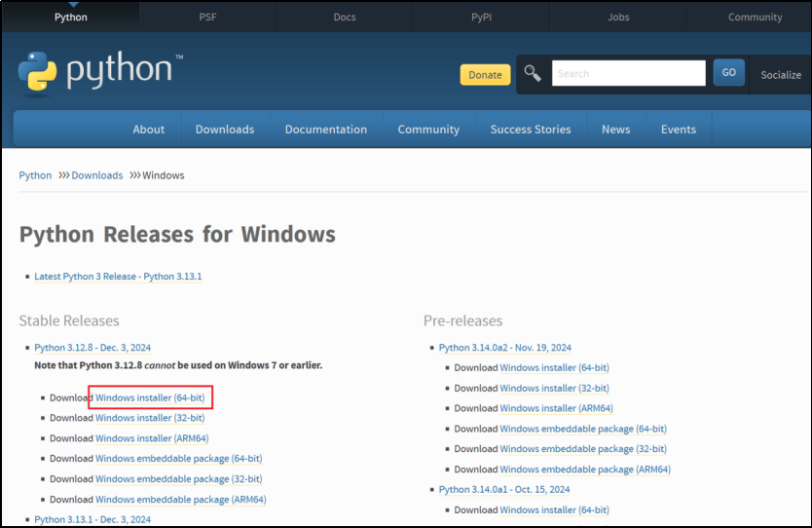Select the Python top tab
Screen dimensions: 812x528
(71, 18)
